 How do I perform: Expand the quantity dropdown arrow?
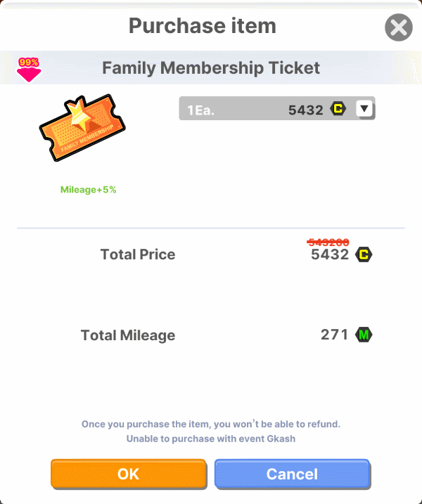coord(364,109)
